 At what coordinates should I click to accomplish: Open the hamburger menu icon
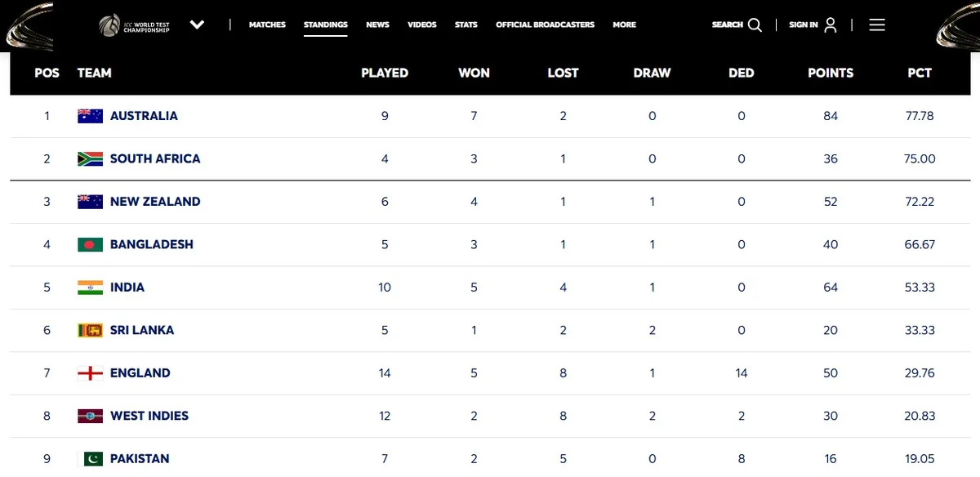877,25
